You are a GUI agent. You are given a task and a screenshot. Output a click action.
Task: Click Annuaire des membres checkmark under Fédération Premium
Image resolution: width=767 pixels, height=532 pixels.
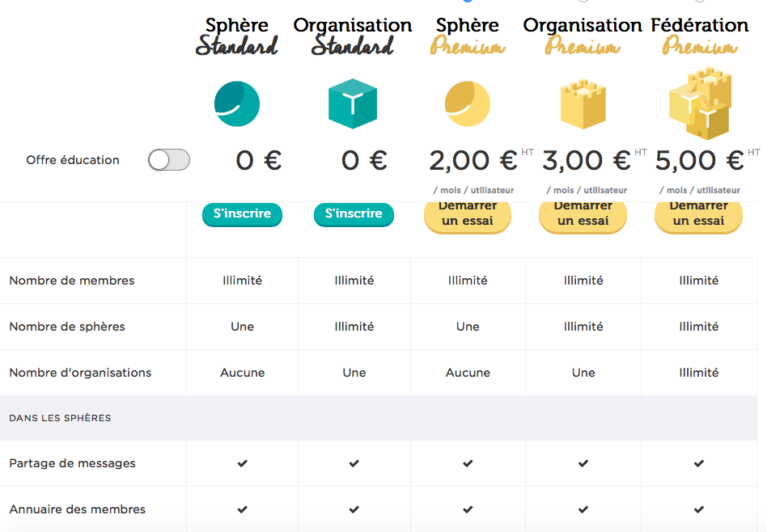coord(699,510)
